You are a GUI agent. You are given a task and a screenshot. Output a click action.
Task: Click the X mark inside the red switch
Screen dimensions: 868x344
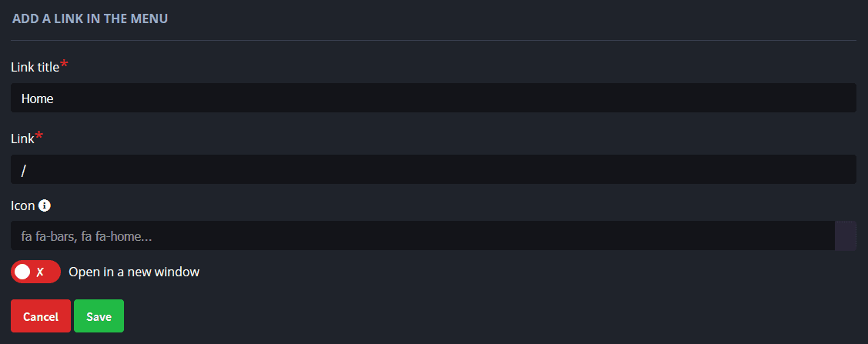pyautogui.click(x=41, y=272)
